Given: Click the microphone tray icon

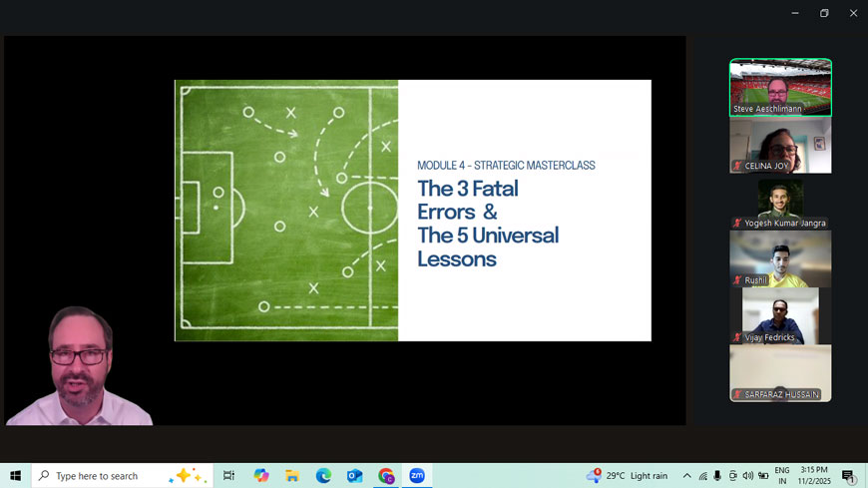Looking at the screenshot, I should [x=717, y=476].
